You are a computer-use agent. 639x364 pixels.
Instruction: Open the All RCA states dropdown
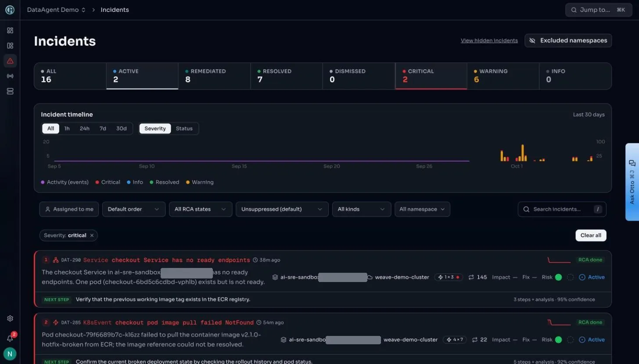point(201,209)
